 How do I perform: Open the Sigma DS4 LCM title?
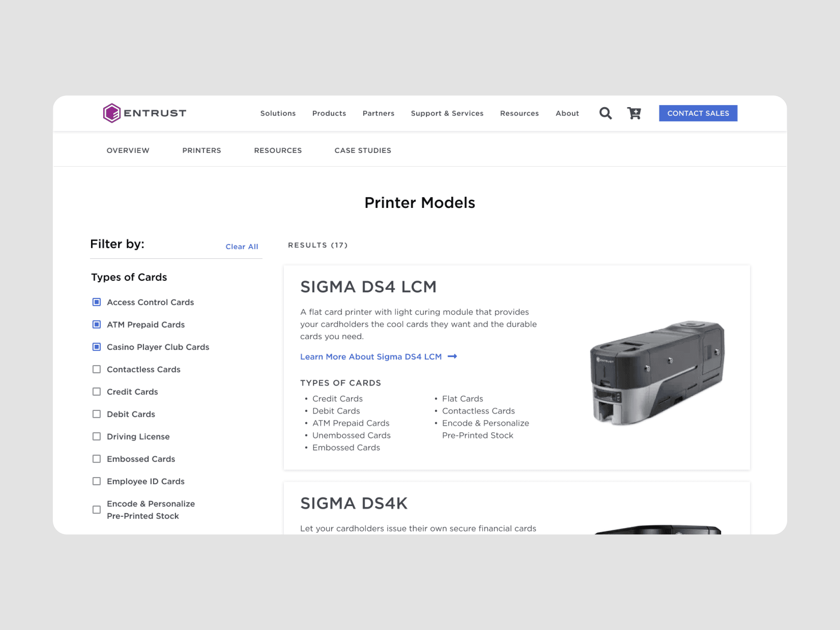[368, 287]
